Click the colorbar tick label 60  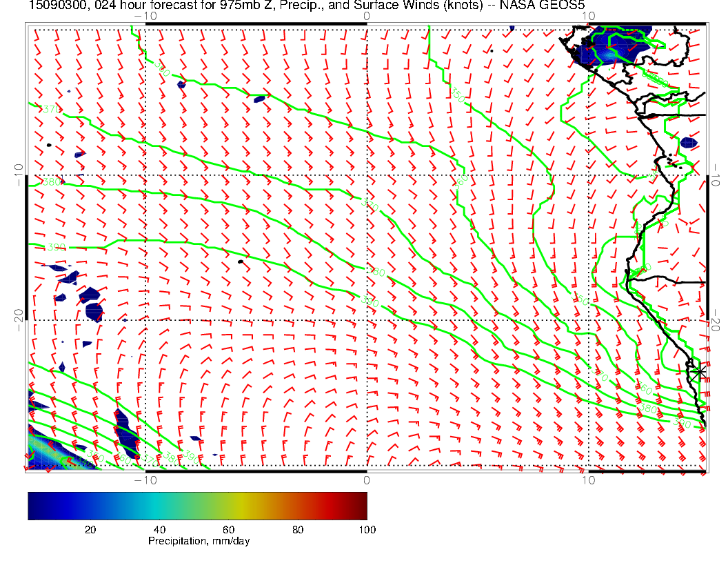coord(228,530)
